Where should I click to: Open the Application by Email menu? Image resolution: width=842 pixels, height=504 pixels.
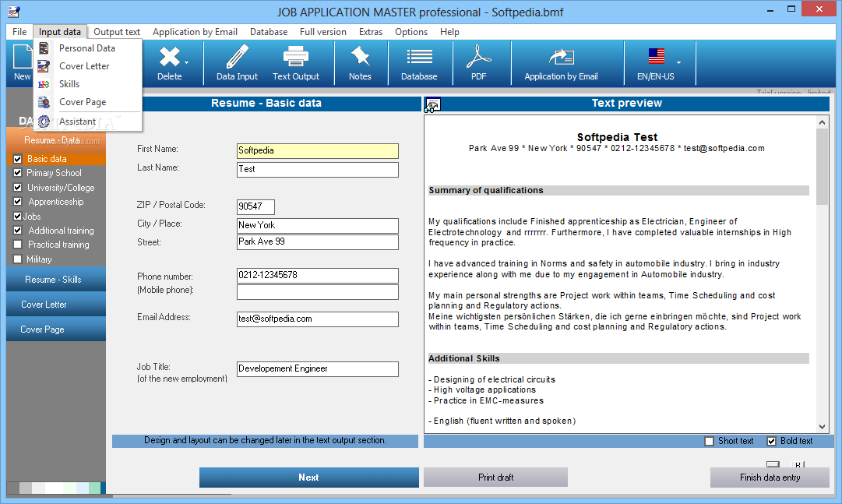click(x=195, y=32)
